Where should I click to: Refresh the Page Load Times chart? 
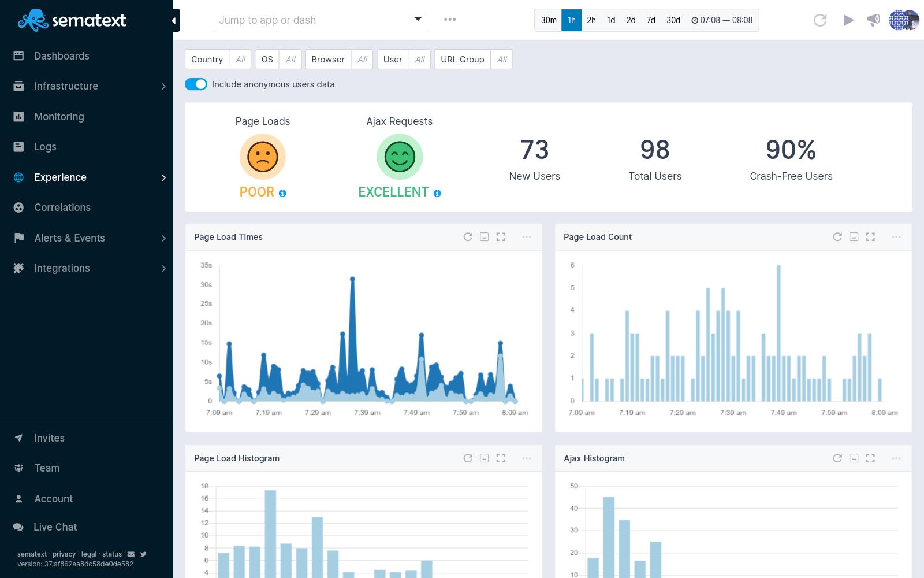coord(468,237)
